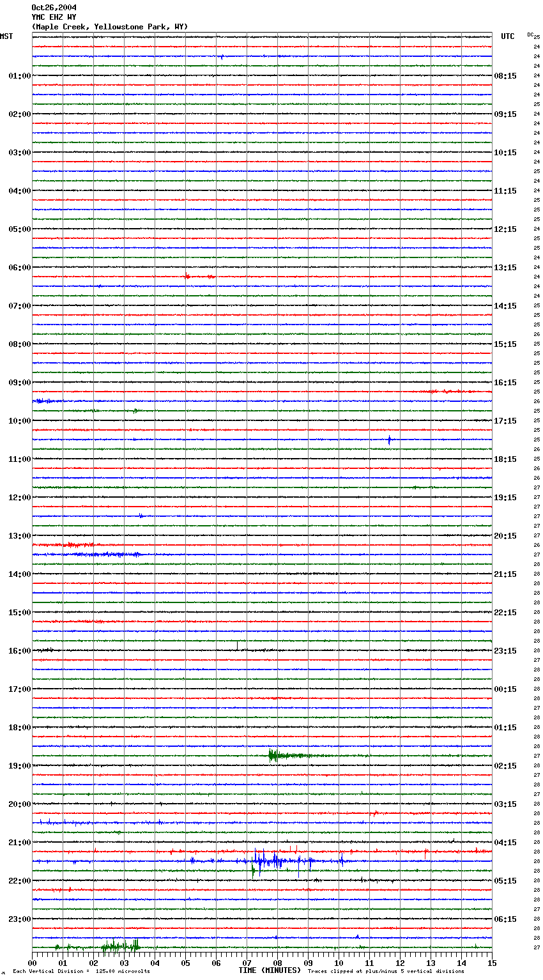Select the 13:00 MST time label
Screen dimensions: 543x980
[20, 536]
